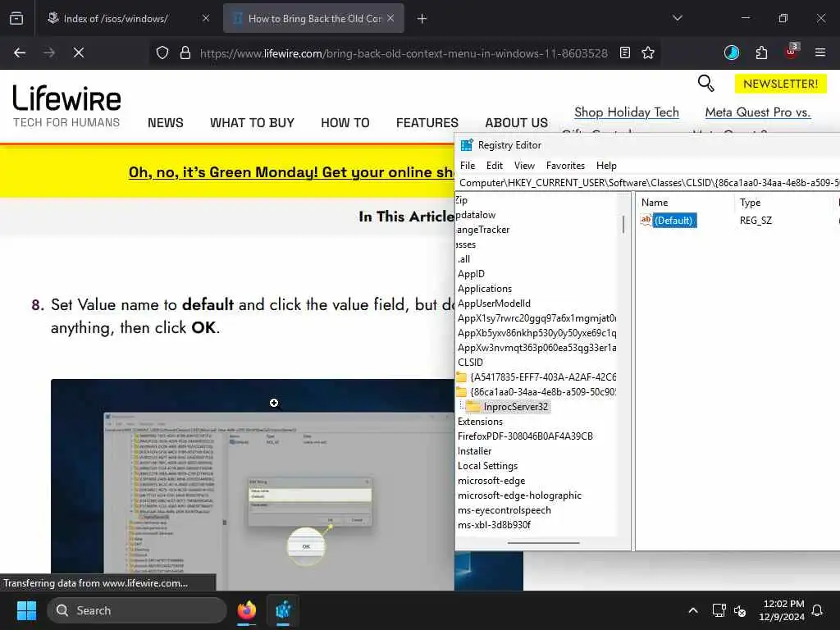Image resolution: width=840 pixels, height=630 pixels.
Task: Select the AppID registry key
Action: click(471, 274)
